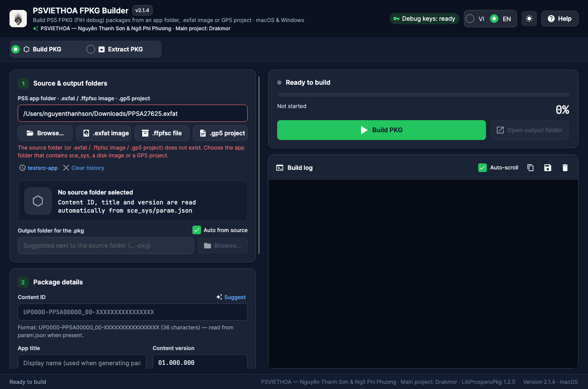Select the Build PKG mode

tap(37, 49)
